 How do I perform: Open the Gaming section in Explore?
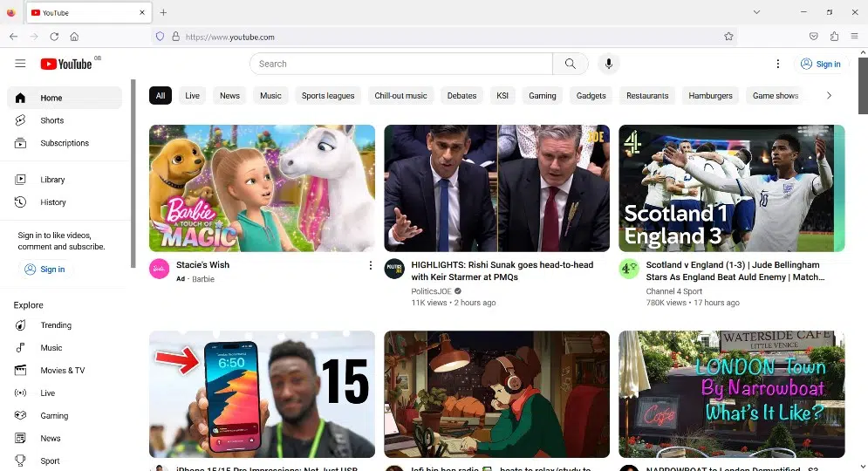click(54, 416)
